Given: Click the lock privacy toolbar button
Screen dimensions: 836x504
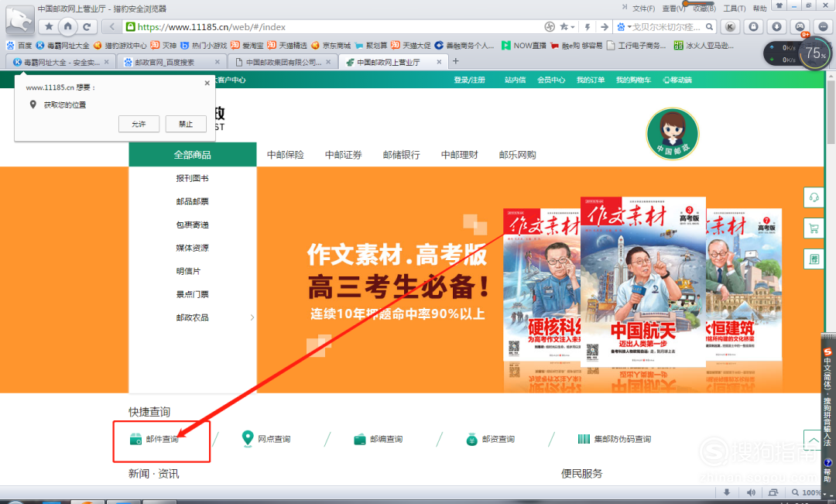Looking at the screenshot, I should click(x=753, y=26).
